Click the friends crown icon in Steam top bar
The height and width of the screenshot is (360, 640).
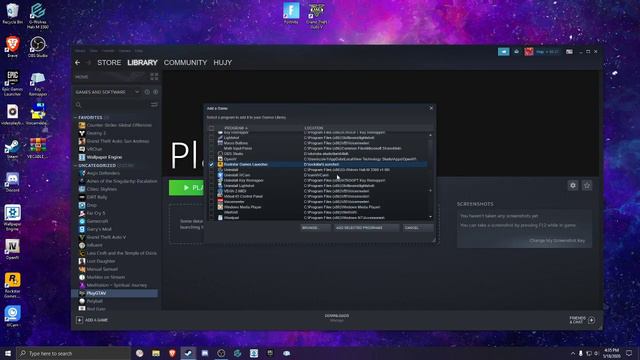point(516,52)
